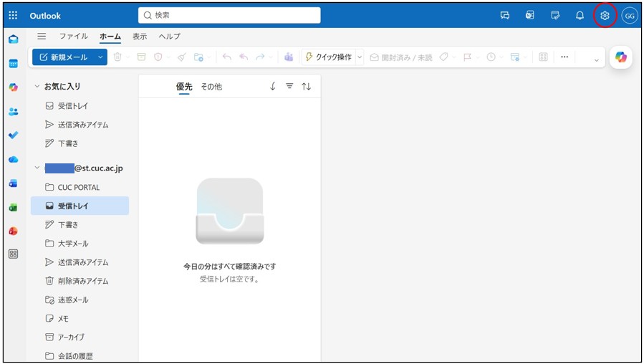Open the ファイル menu
Screen dimensions: 644x364
[x=73, y=37]
